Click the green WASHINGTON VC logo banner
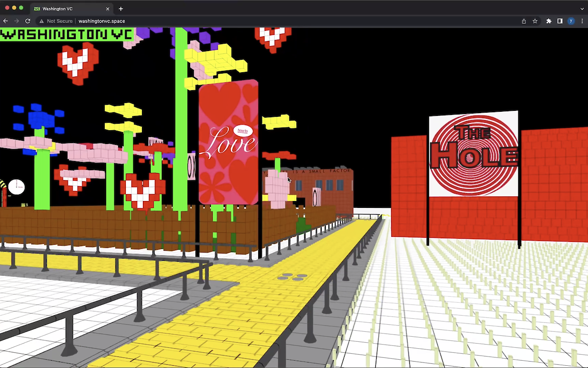This screenshot has width=588, height=368. point(67,34)
